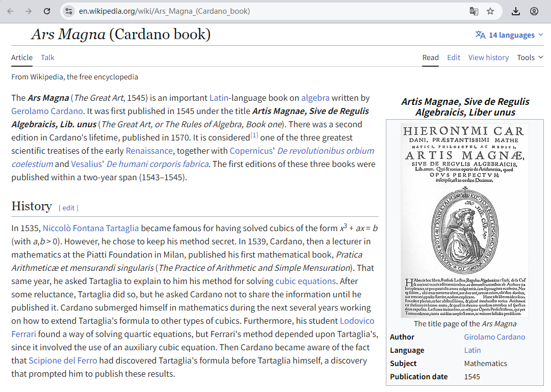The width and height of the screenshot is (551, 392).
Task: Open the Vesalius link
Action: 87,164
